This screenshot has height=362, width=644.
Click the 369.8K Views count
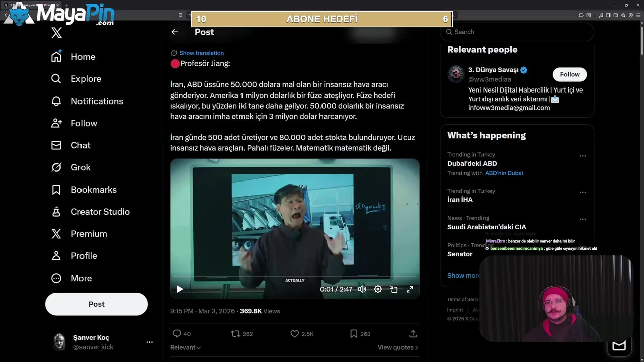click(260, 311)
